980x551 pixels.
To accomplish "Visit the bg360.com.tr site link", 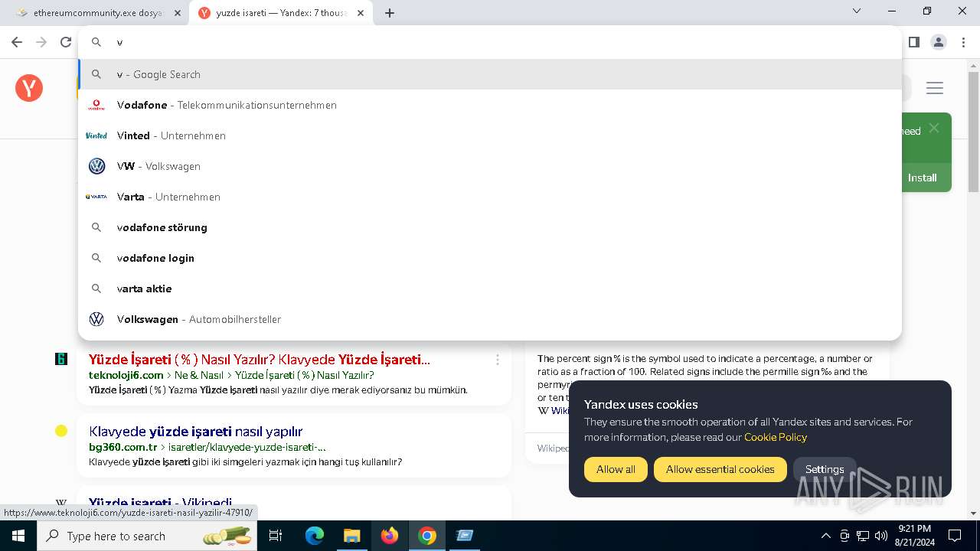I will click(123, 447).
